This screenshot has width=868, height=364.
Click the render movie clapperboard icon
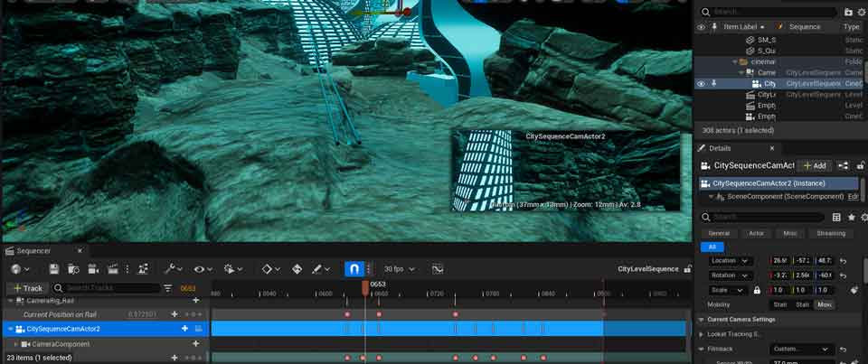pyautogui.click(x=112, y=269)
